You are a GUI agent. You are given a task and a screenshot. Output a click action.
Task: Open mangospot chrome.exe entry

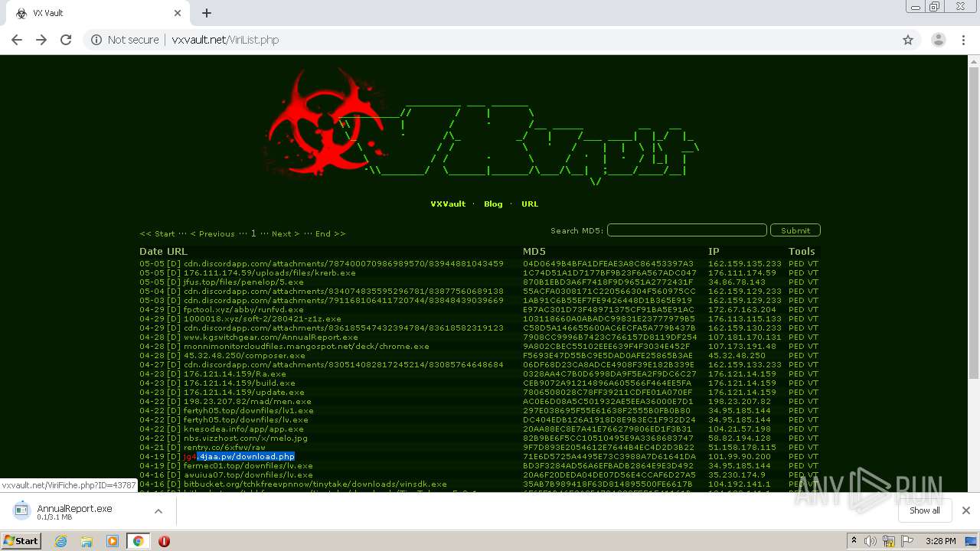(306, 347)
